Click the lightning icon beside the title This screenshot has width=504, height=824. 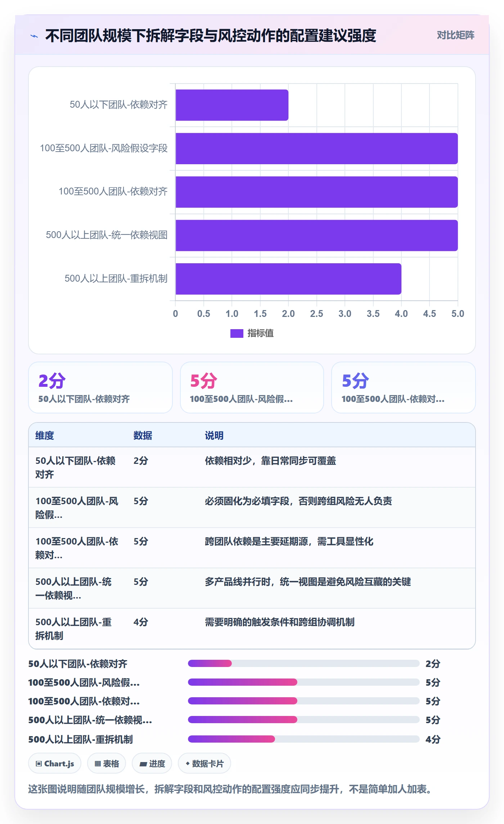(x=34, y=36)
